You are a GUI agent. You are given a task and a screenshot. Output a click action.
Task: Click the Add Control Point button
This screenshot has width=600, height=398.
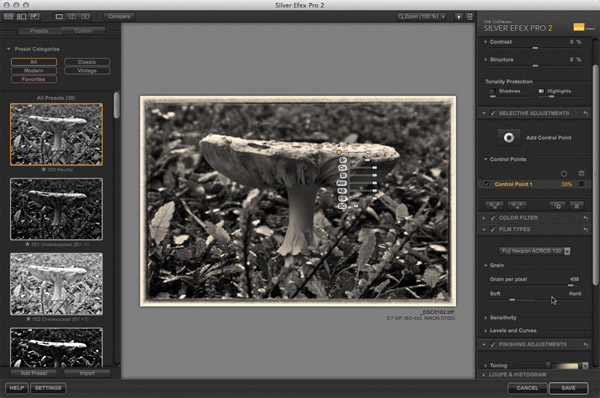[509, 137]
